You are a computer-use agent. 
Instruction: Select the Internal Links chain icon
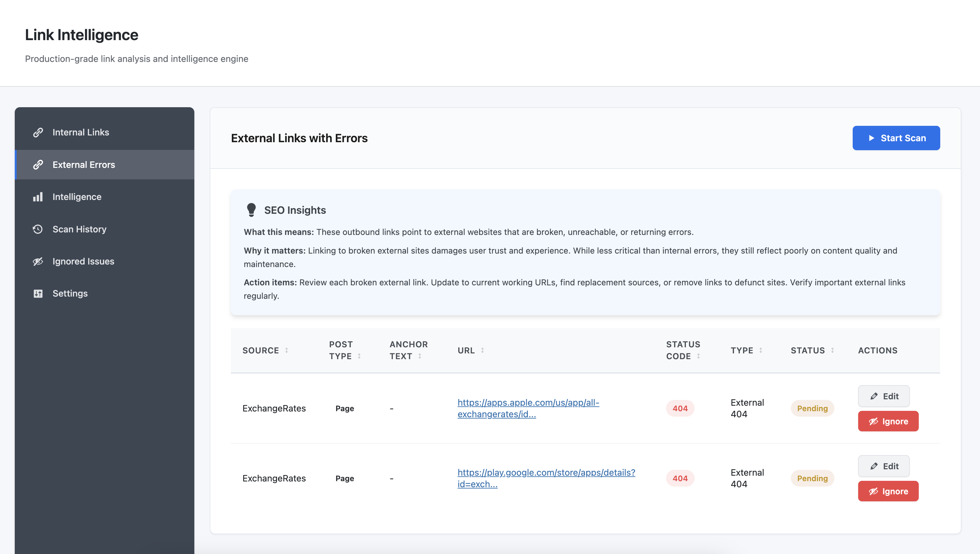click(38, 132)
